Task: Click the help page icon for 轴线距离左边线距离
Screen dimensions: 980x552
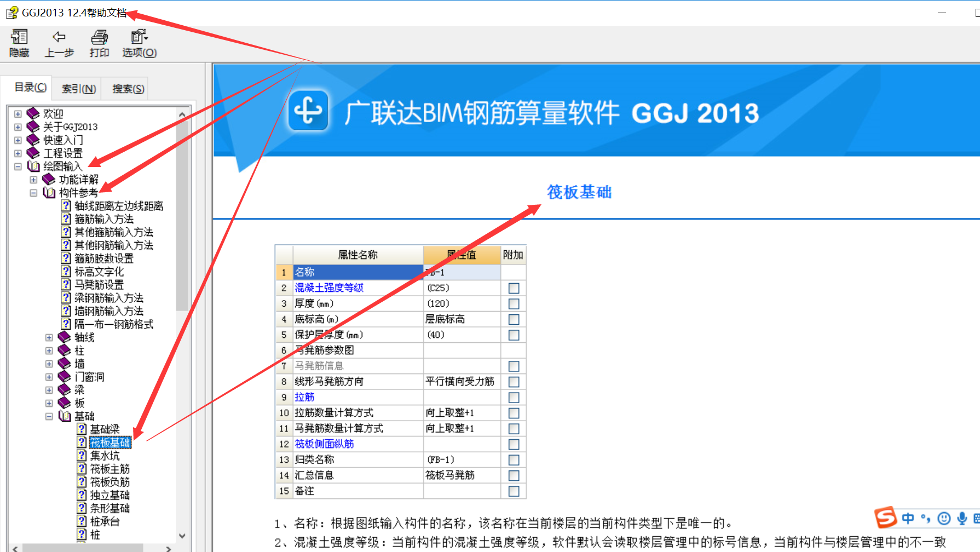Action: (x=66, y=205)
